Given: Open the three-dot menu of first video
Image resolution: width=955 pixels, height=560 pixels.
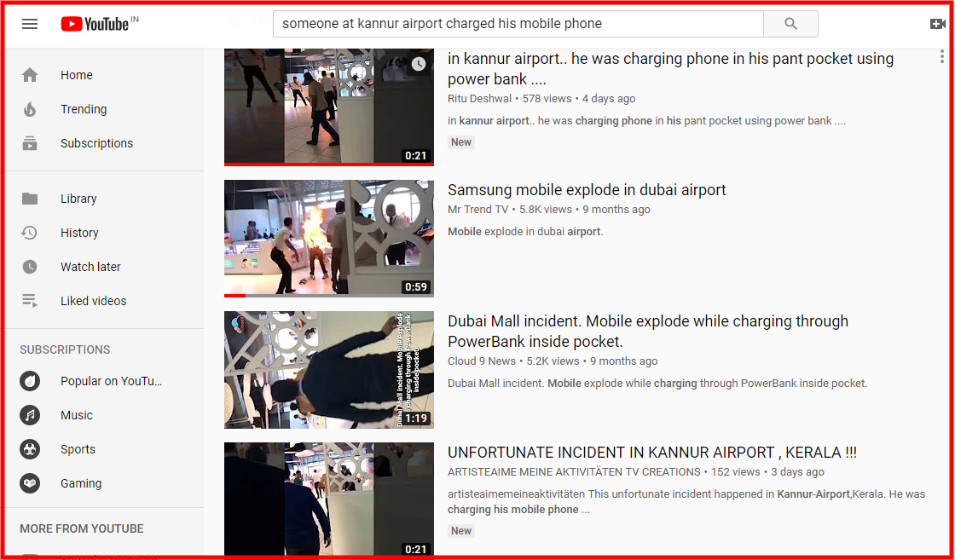Looking at the screenshot, I should [x=941, y=56].
